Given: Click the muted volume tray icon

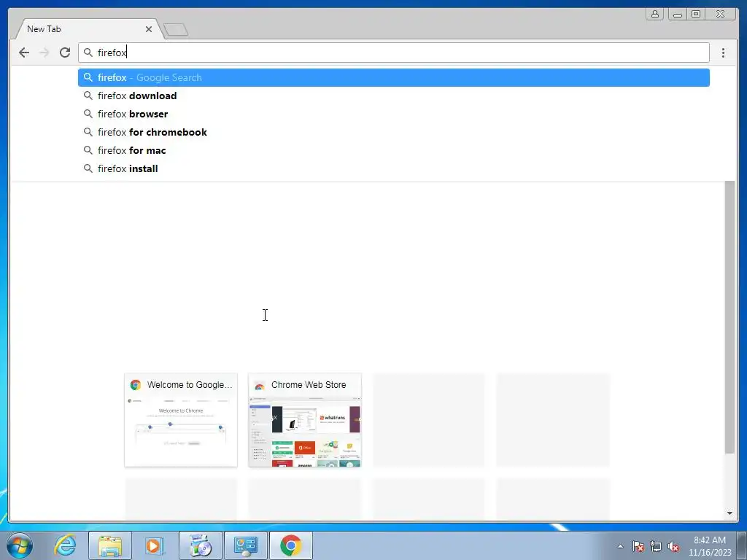Looking at the screenshot, I should (673, 547).
